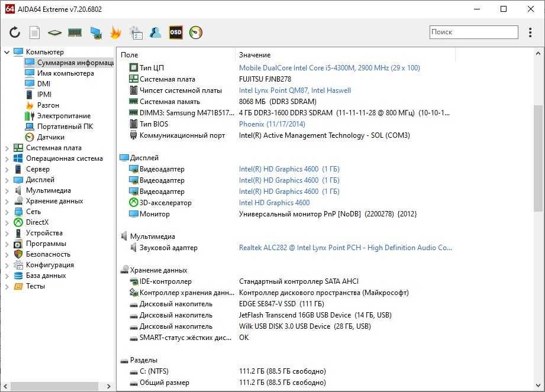Select the Wilk USB DISK 3.0 row
This screenshot has width=545, height=392.
pos(286,326)
